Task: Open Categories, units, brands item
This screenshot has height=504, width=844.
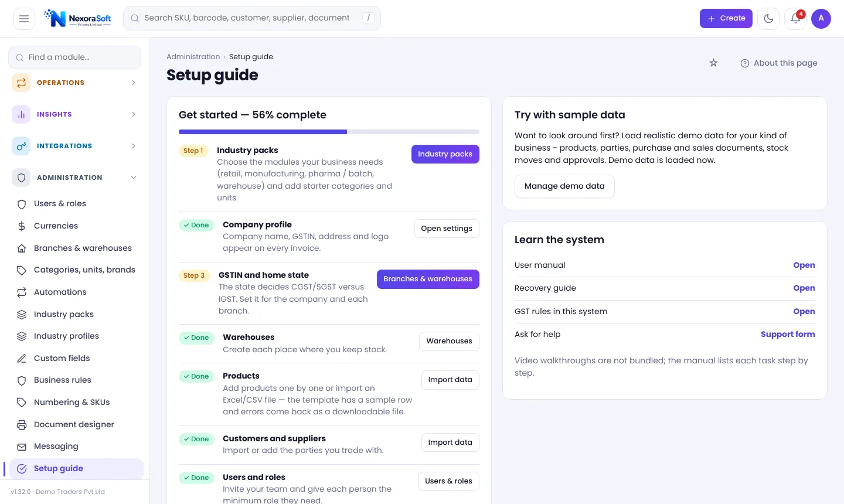Action: pos(76,270)
